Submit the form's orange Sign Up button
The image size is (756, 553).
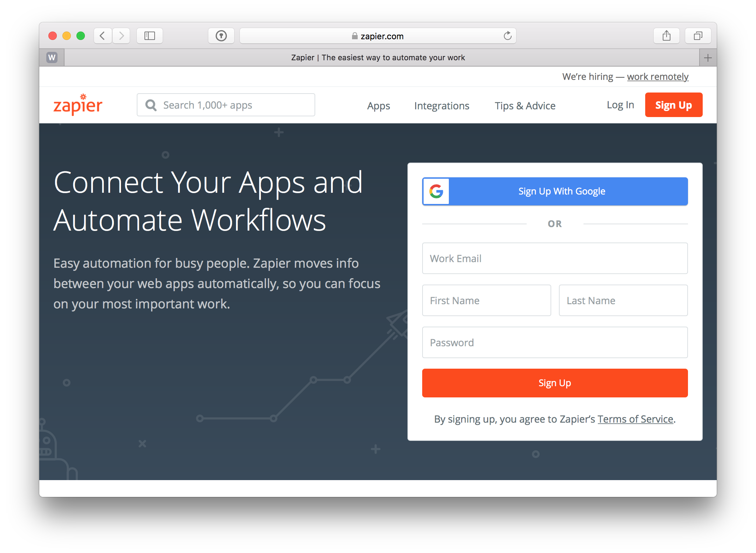click(x=555, y=383)
